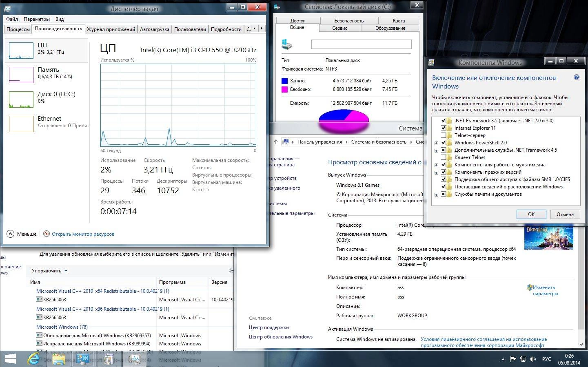588x367 pixels.
Task: Click clock showing 0:26 in tray
Action: point(569,356)
